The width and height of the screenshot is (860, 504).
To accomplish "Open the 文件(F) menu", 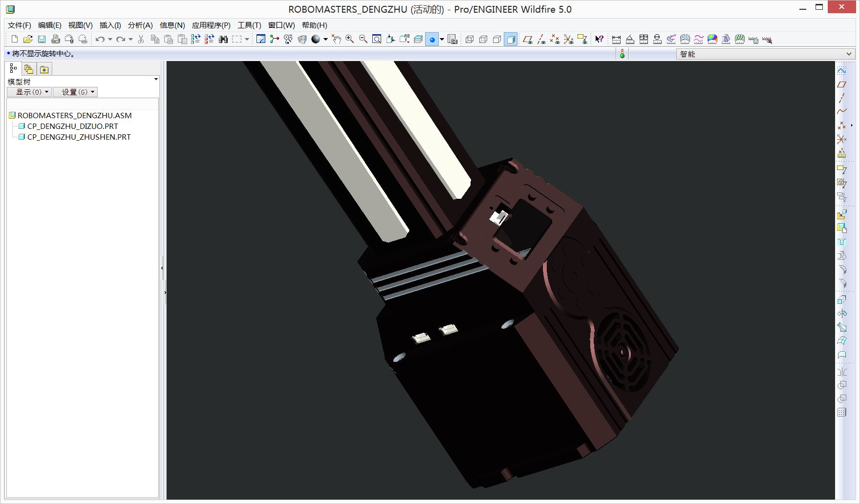I will click(x=20, y=25).
